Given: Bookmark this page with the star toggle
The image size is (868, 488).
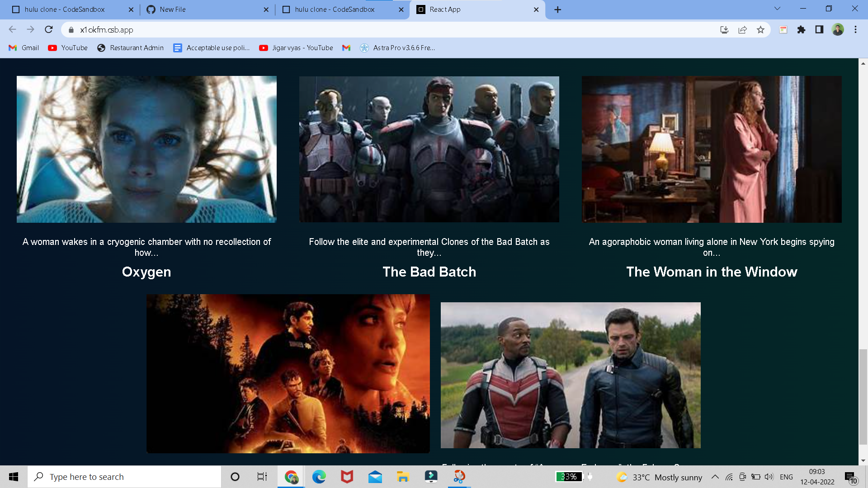Looking at the screenshot, I should (761, 30).
